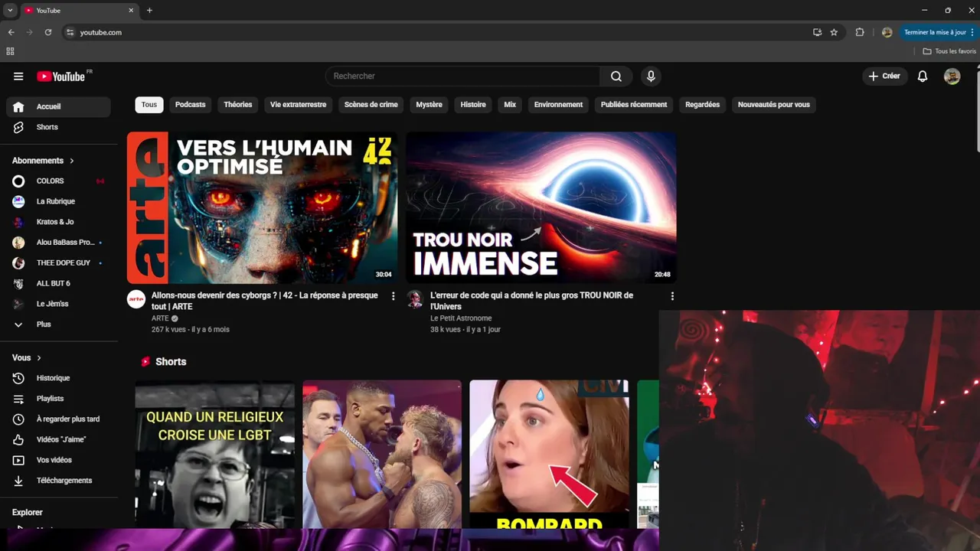The image size is (980, 551).
Task: Open video title Allons-nous devenir des cyborgs
Action: pos(265,301)
